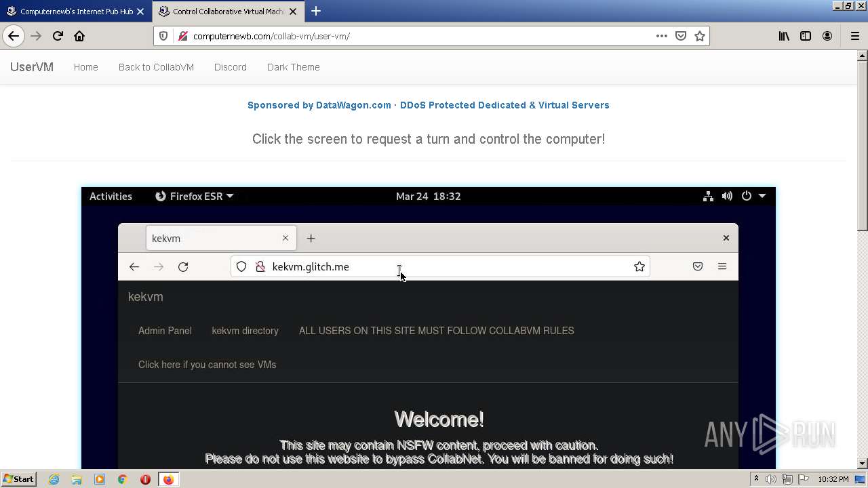Open Windows Explorer folder from taskbar
Viewport: 868px width, 488px height.
[x=77, y=479]
